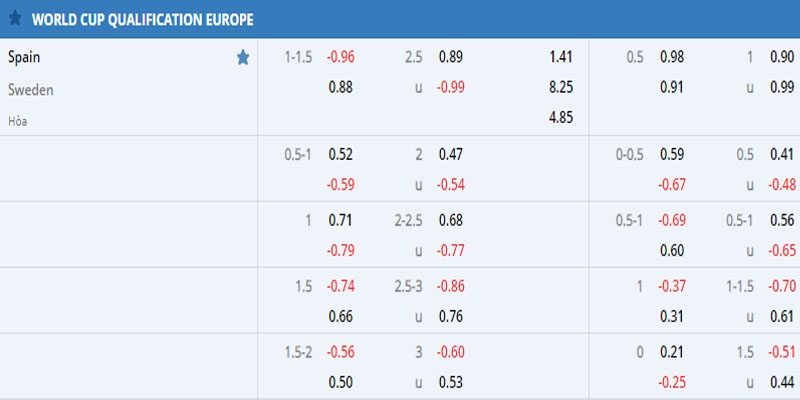Pick the red -0.86 over 2.5-3 odds
Viewport: 800px width, 400px height.
click(450, 285)
